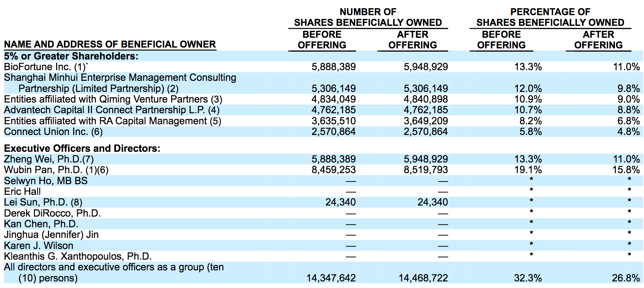This screenshot has height=288, width=644.
Task: Select Lei Sun's before-offering shares 24,340
Action: tap(340, 202)
